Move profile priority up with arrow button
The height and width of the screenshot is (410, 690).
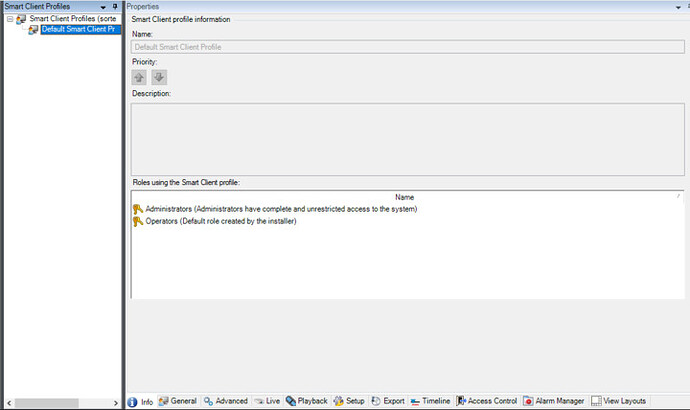(x=139, y=77)
